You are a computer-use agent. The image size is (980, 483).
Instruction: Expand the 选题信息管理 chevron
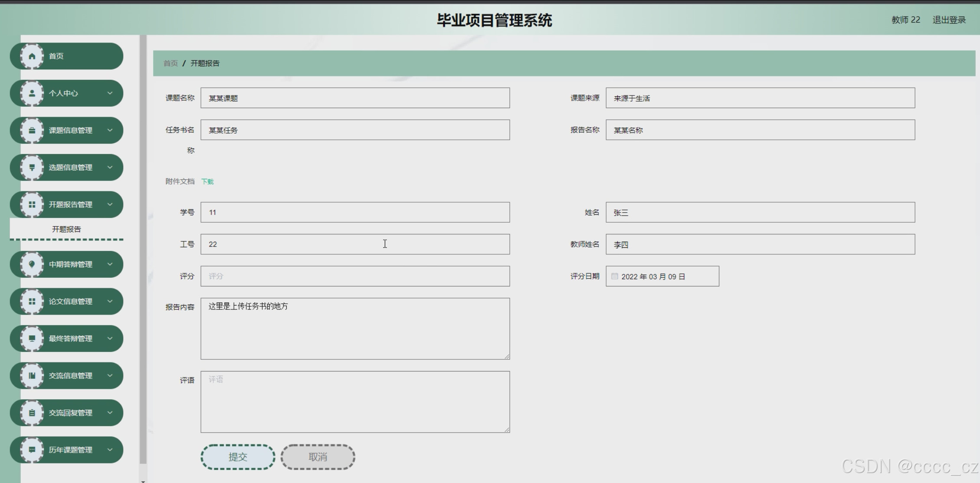coord(110,168)
